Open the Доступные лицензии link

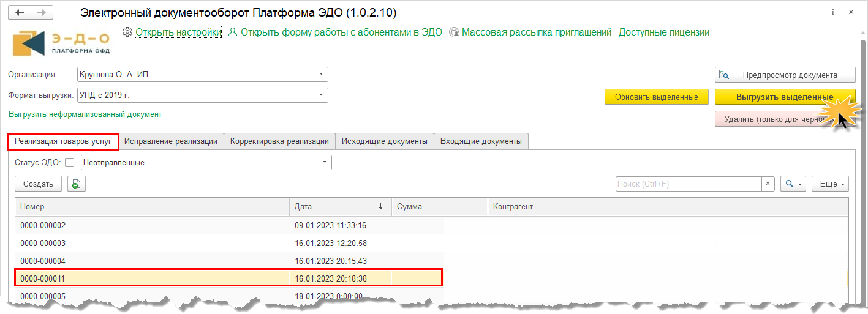(x=664, y=32)
